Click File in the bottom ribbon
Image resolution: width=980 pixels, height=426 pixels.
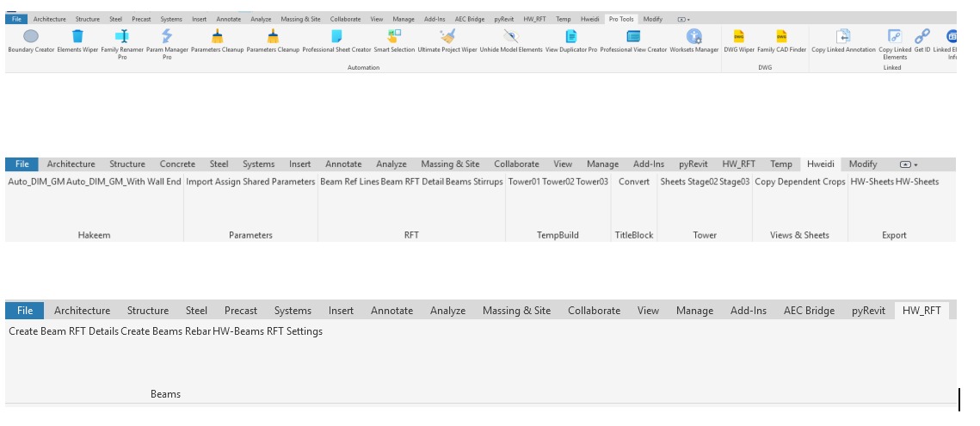point(25,311)
